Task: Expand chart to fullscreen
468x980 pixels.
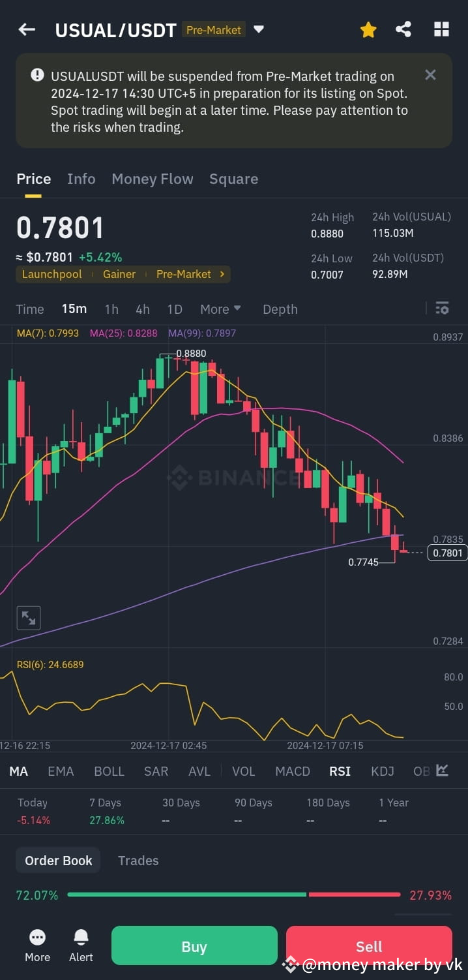Action: (29, 618)
